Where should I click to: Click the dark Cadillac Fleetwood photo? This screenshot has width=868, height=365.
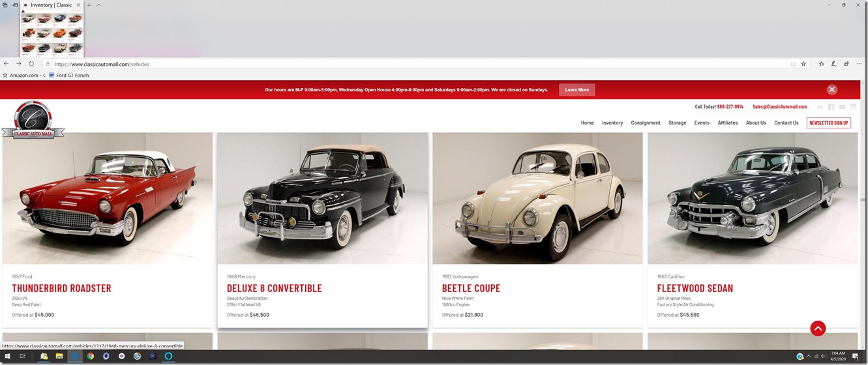point(753,198)
